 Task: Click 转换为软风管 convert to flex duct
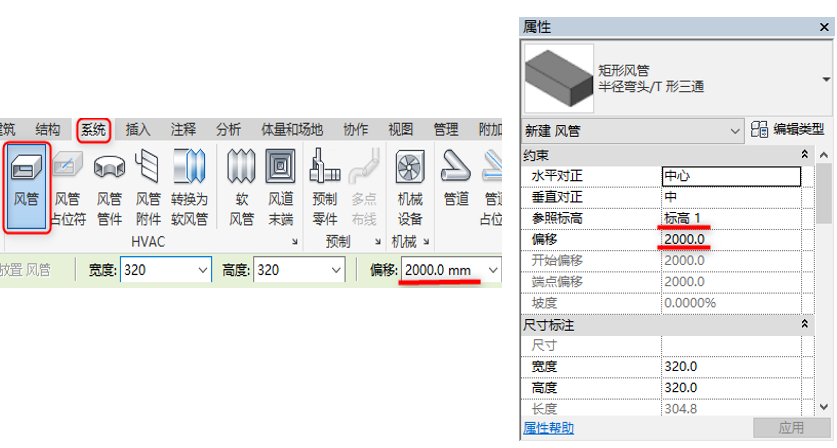click(189, 187)
